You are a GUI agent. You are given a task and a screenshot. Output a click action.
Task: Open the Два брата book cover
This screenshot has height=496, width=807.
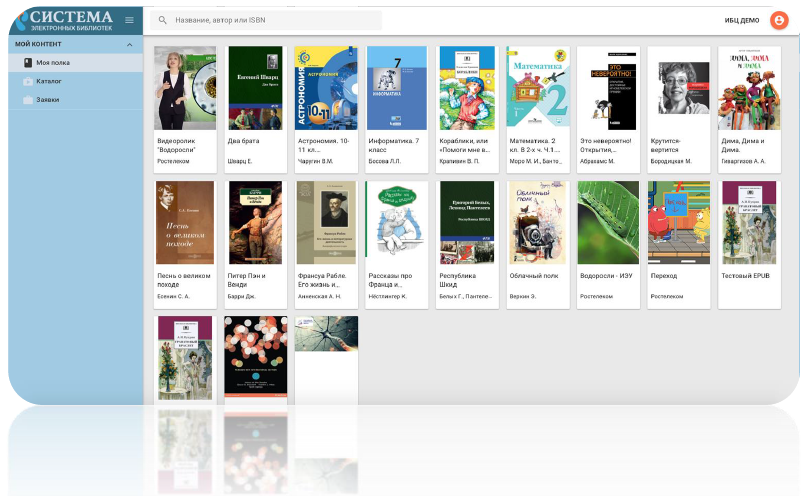(x=255, y=88)
